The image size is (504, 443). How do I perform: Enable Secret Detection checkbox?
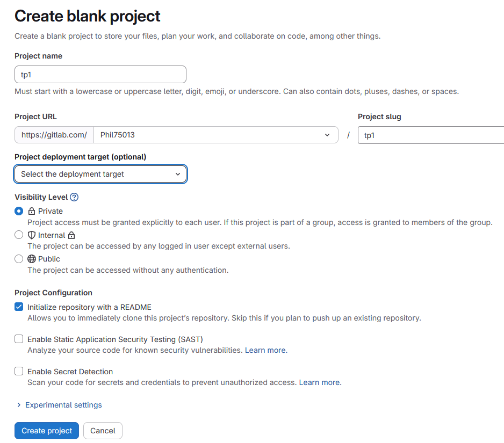point(19,372)
